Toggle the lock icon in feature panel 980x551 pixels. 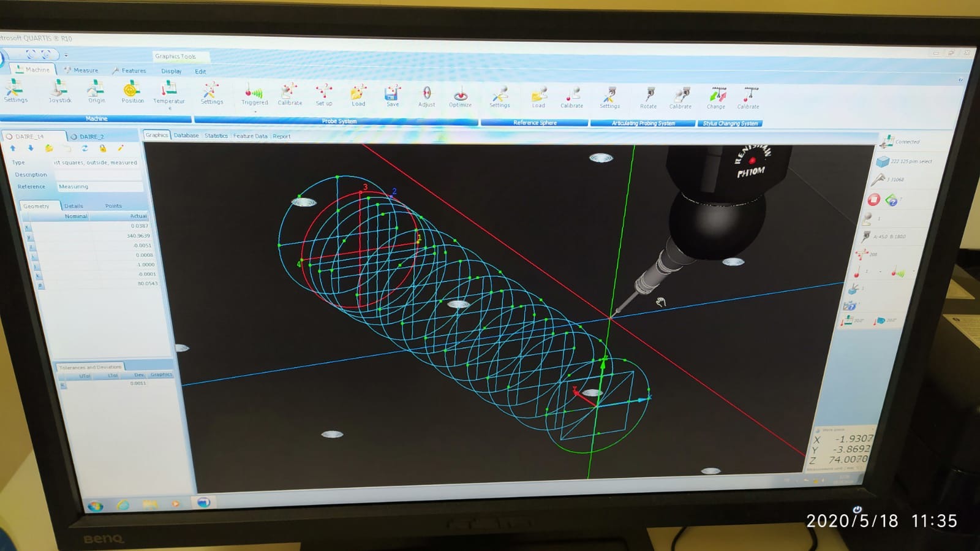[102, 148]
